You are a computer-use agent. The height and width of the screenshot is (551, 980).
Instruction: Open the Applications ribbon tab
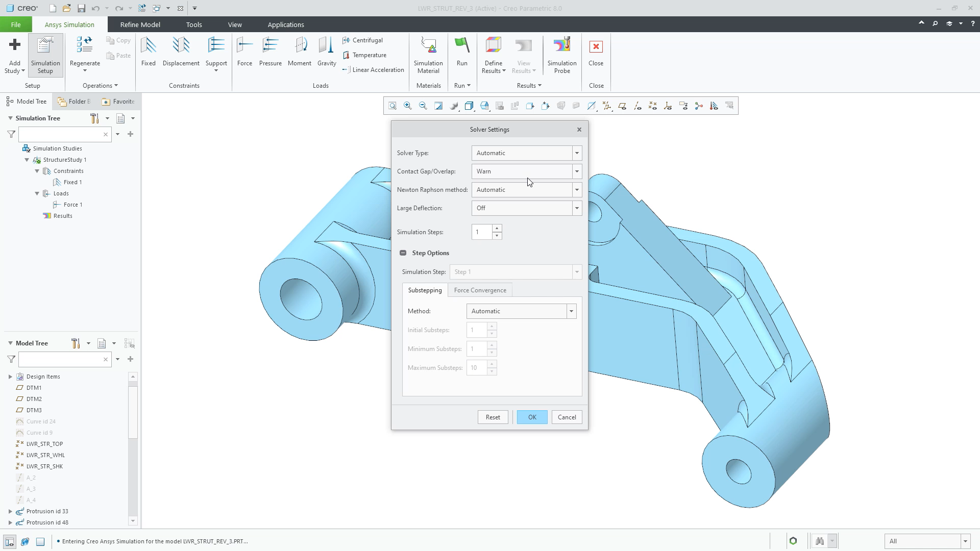point(286,24)
